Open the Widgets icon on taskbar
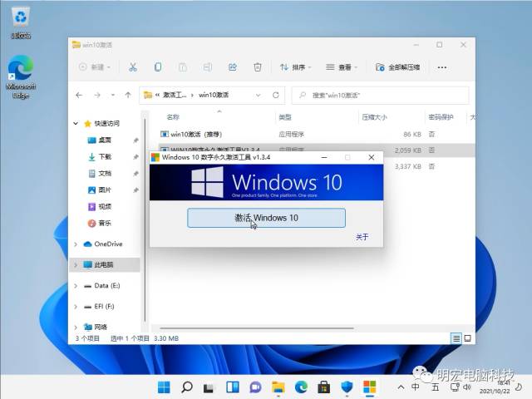 click(x=233, y=387)
